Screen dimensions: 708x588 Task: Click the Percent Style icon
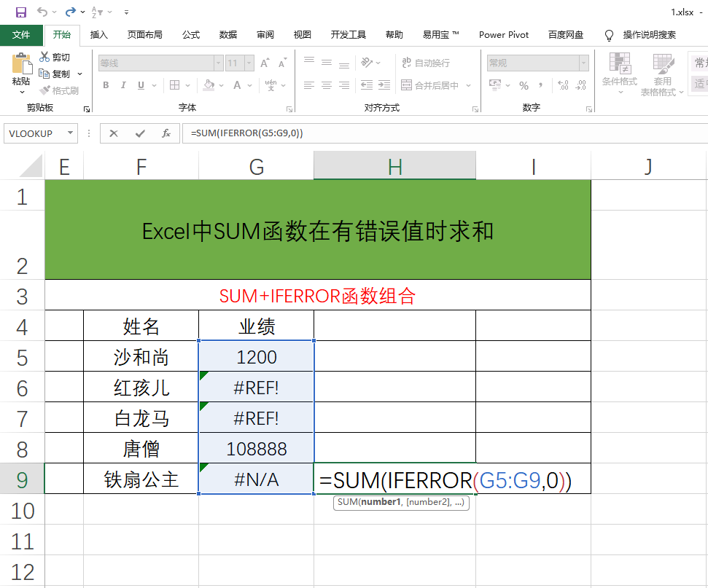pos(524,85)
